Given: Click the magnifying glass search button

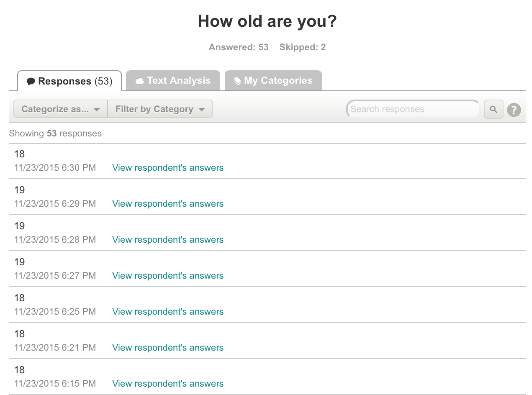Looking at the screenshot, I should point(493,110).
